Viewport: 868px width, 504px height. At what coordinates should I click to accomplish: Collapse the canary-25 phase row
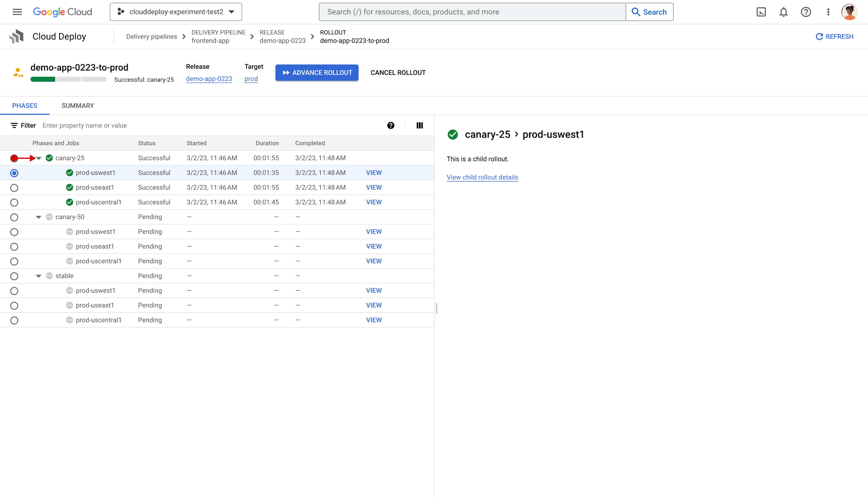pyautogui.click(x=38, y=158)
